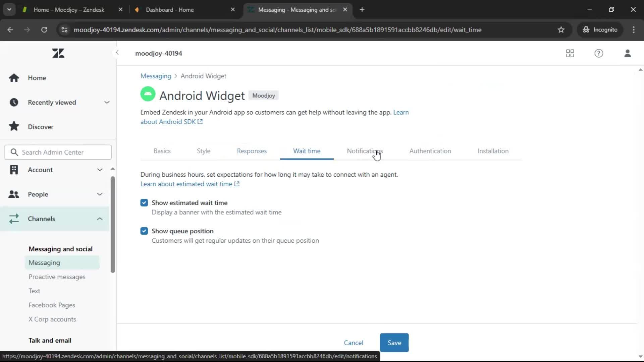Screen dimensions: 644x362
Task: Click the Save button
Action: coord(394,343)
